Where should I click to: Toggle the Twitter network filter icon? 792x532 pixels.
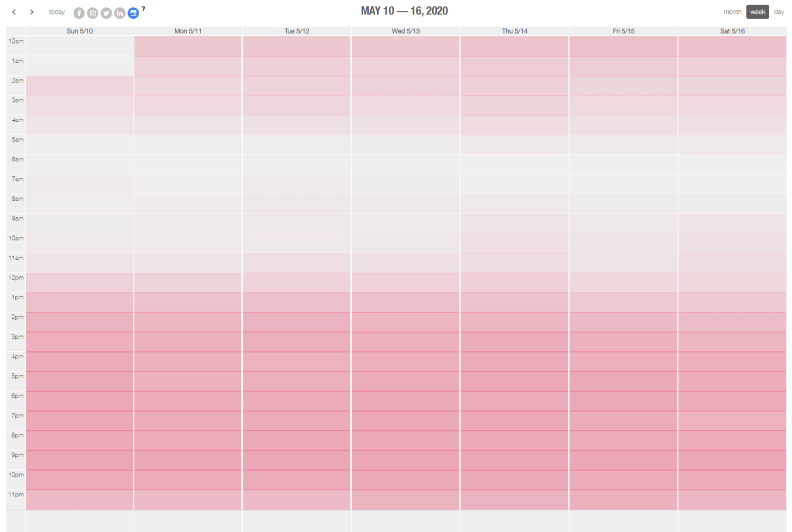tap(106, 13)
